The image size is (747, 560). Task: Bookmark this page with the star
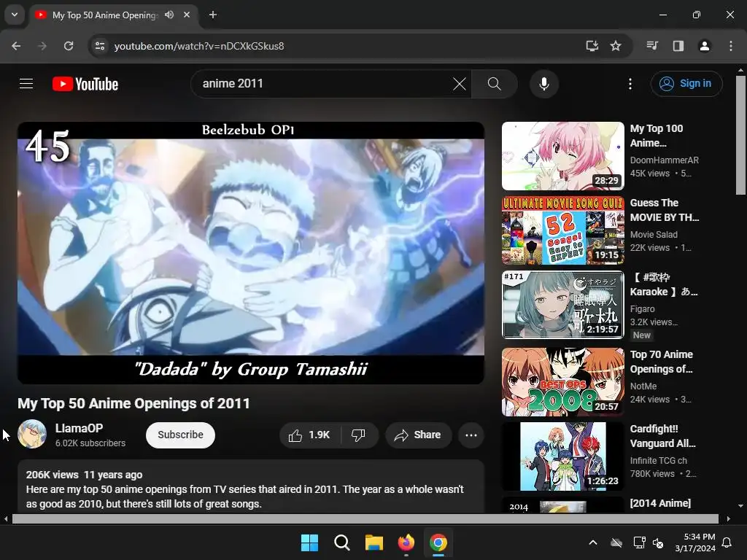616,46
